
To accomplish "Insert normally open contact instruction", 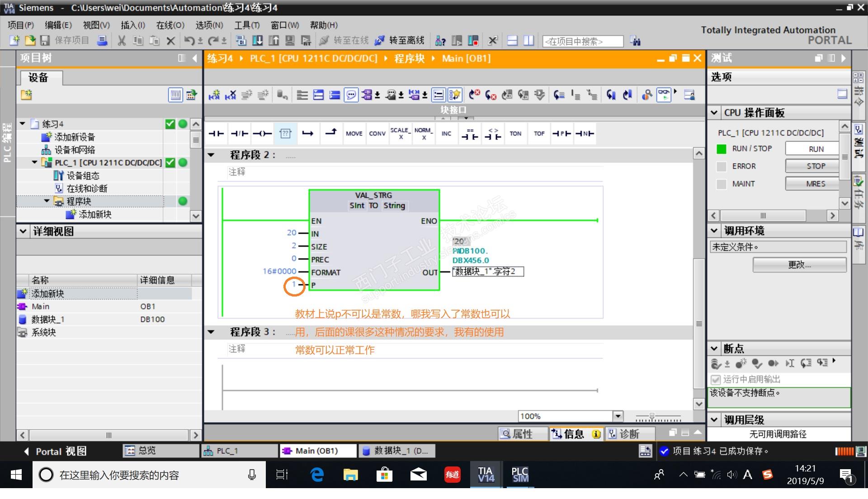I will tap(216, 133).
